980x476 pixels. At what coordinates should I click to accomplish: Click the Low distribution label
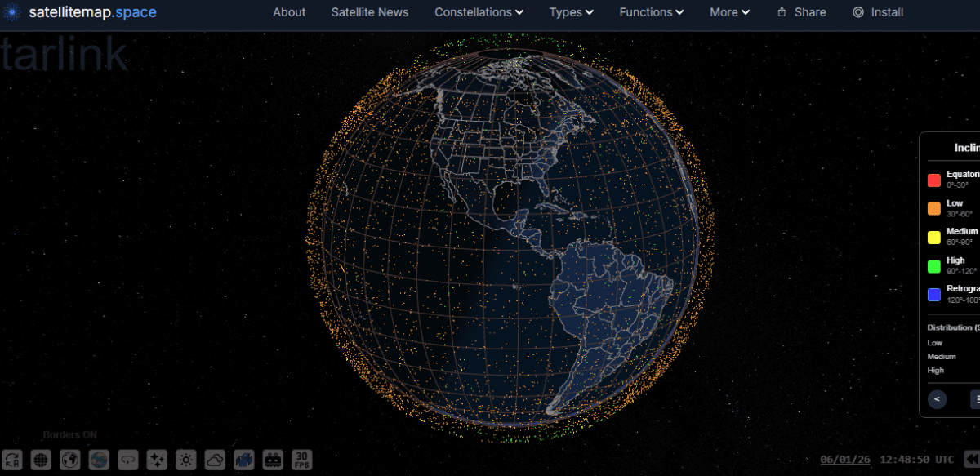point(935,343)
